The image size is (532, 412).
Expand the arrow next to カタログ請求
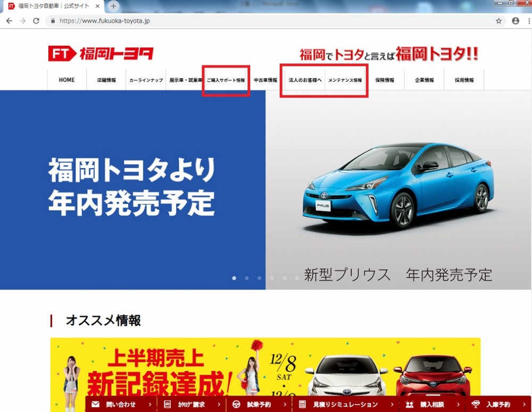219,405
